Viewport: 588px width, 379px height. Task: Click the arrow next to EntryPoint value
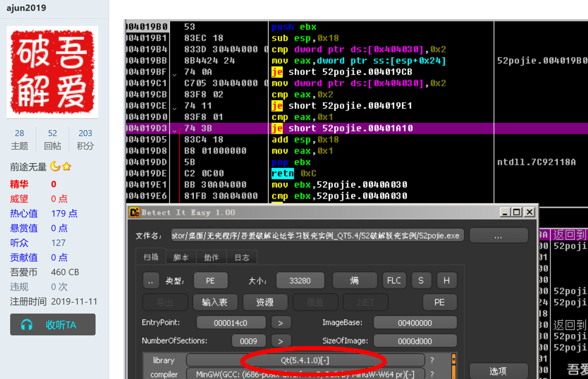click(x=280, y=323)
